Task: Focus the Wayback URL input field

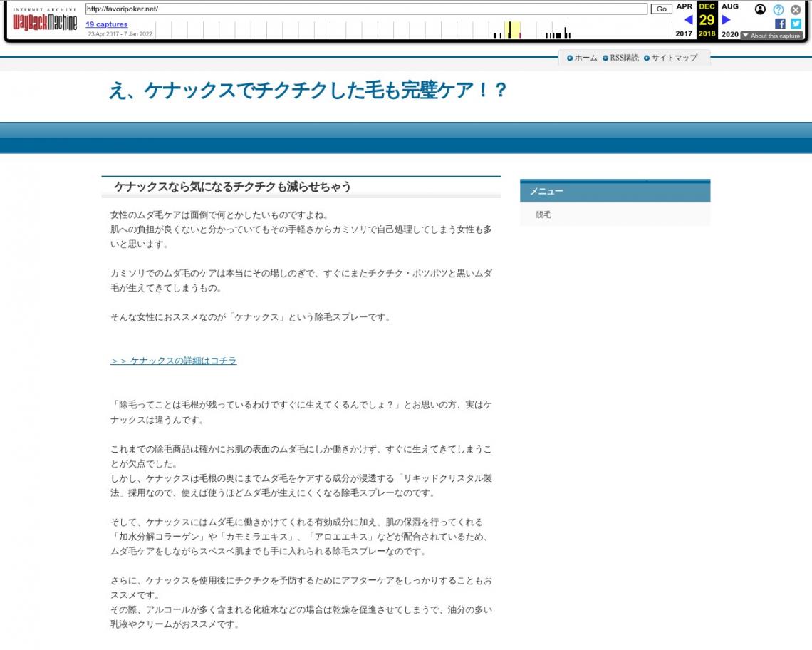Action: (x=366, y=9)
